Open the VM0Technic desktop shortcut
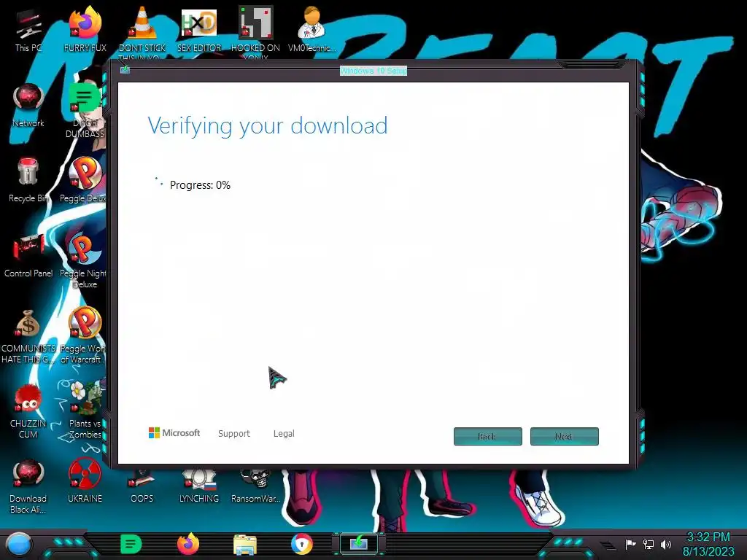Viewport: 747px width, 560px height. (x=312, y=29)
